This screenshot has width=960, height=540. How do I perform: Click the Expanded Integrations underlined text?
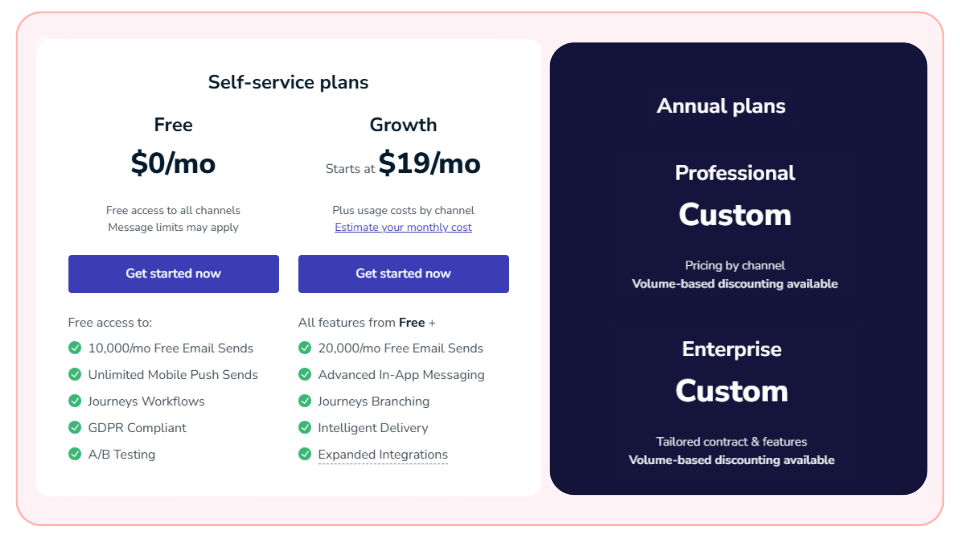tap(383, 455)
